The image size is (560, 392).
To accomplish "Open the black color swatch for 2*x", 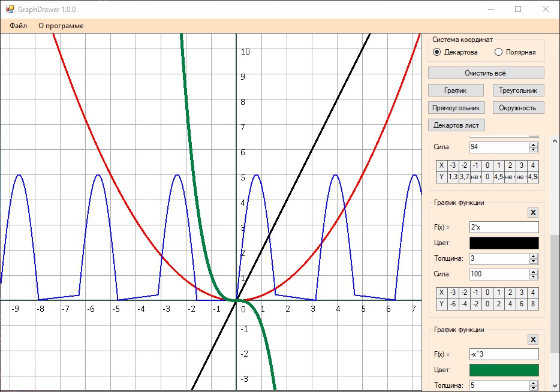I will 504,243.
